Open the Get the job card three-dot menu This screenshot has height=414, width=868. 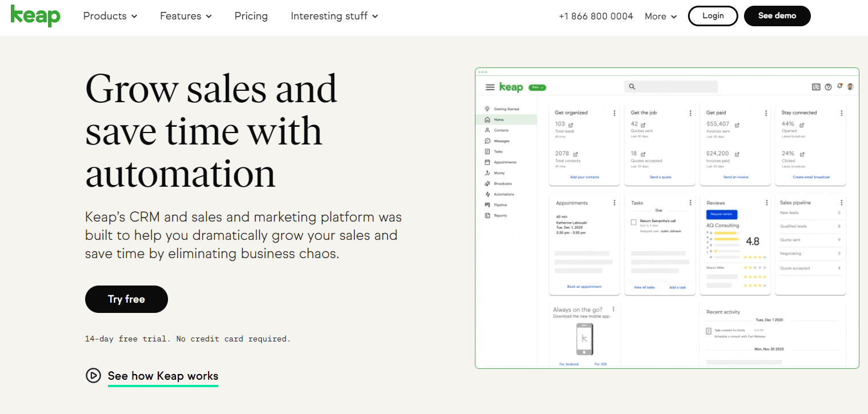click(691, 113)
